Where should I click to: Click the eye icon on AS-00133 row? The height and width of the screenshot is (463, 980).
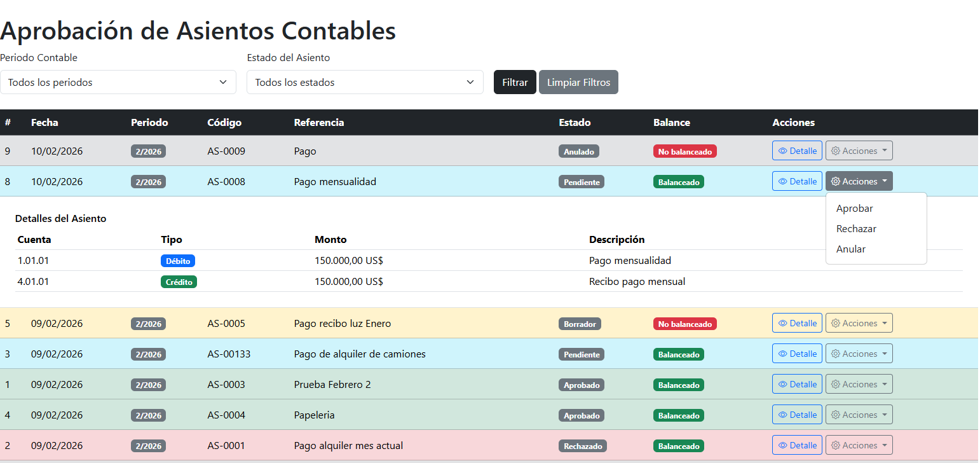(783, 354)
